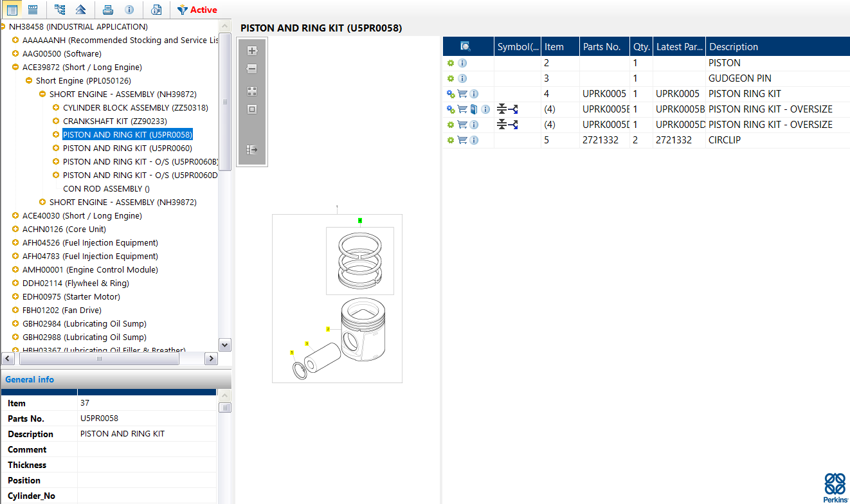Collapse the ACE39872 (Short / Long Engine) node
850x504 pixels.
tap(15, 67)
